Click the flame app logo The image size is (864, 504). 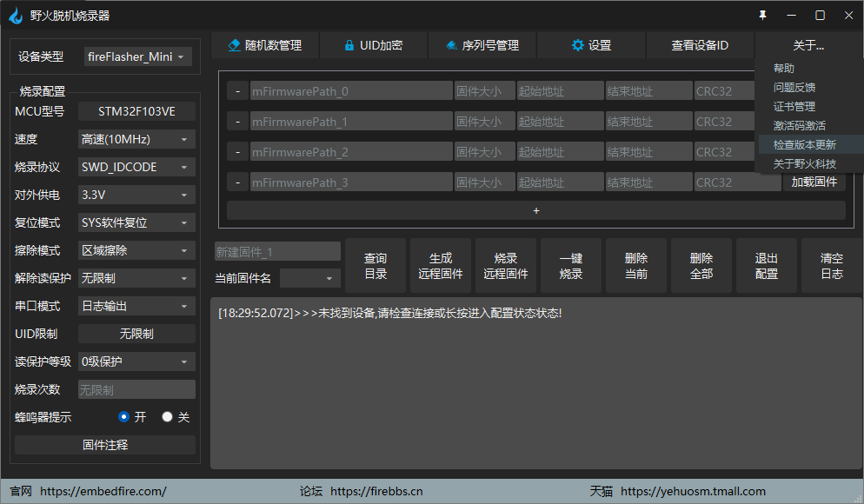(16, 16)
